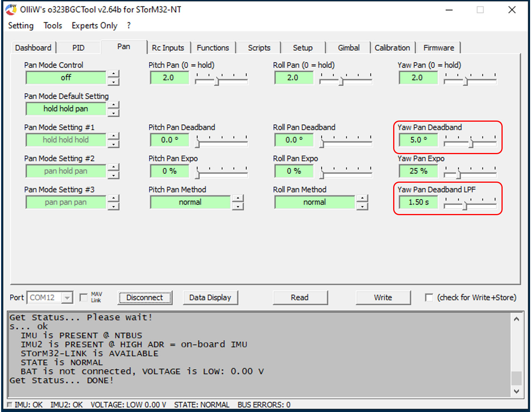Toggle the small checkbox beside IMU: OK
Image resolution: width=532 pixels, height=412 pixels.
coord(10,405)
